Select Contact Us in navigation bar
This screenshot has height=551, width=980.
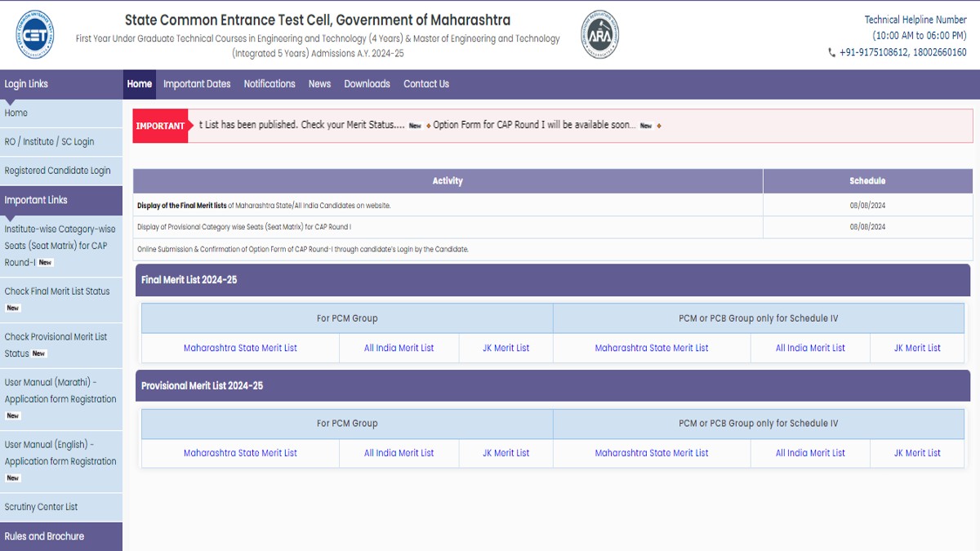426,84
